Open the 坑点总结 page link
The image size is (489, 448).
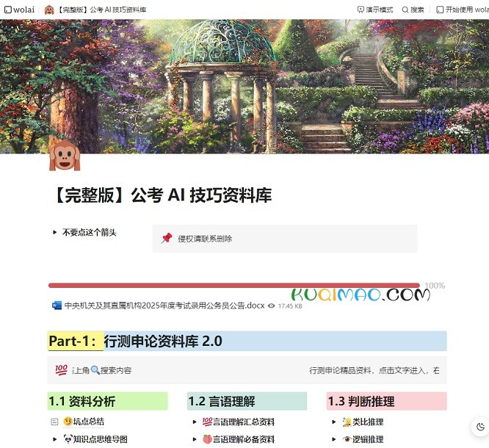coord(89,422)
